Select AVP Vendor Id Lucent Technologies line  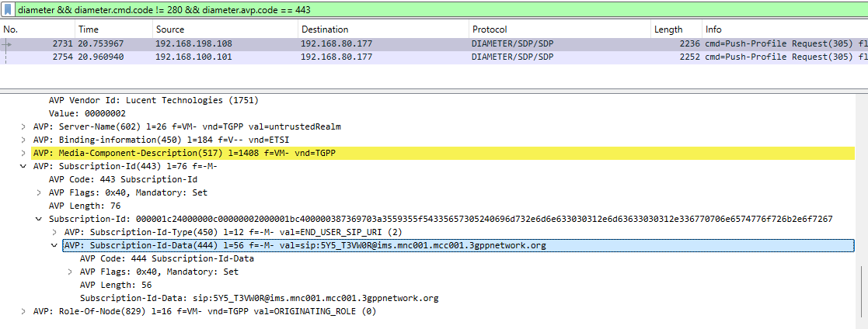pyautogui.click(x=153, y=101)
